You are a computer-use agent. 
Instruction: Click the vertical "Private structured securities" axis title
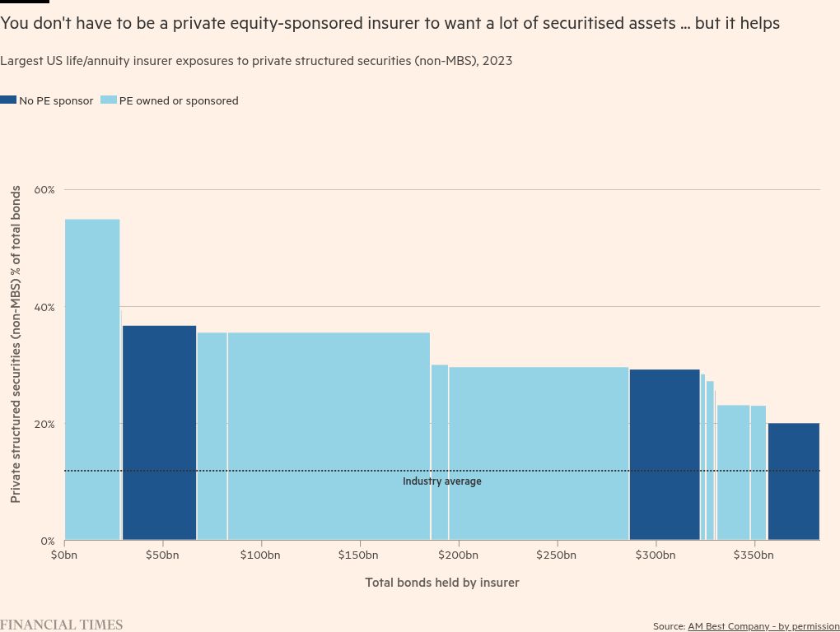16,344
